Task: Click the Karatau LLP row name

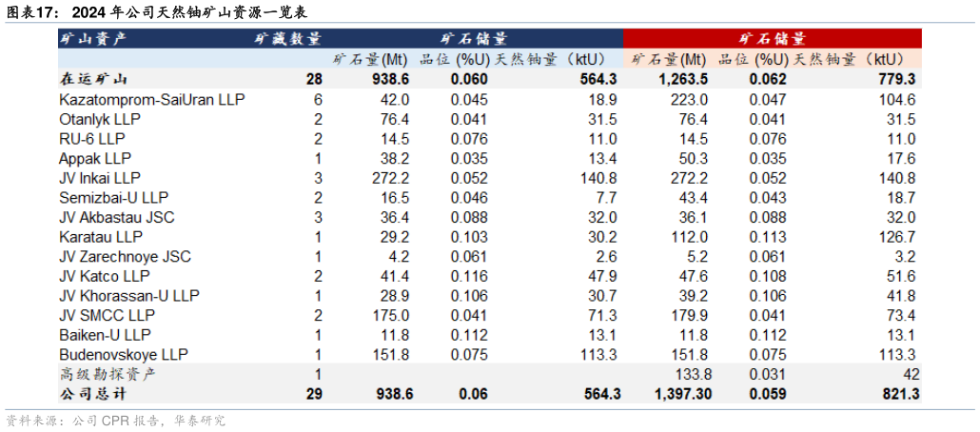Action: [101, 237]
